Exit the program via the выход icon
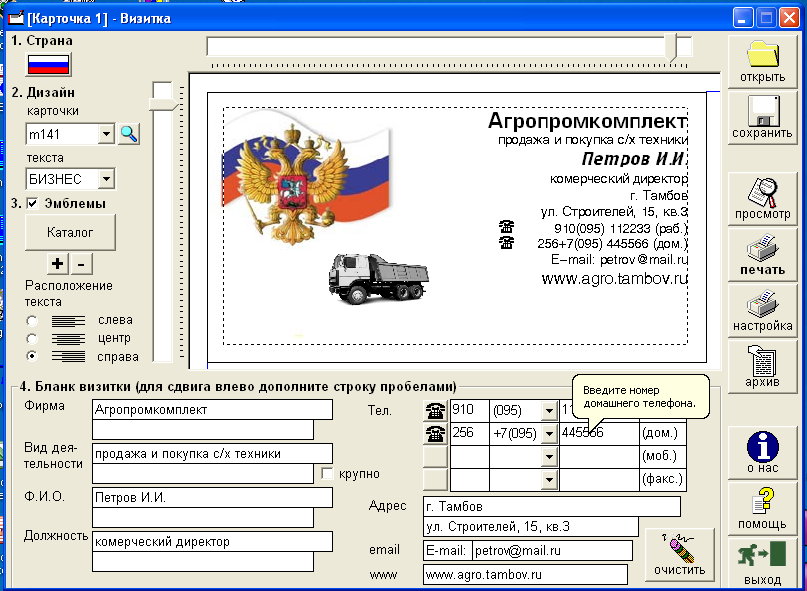The height and width of the screenshot is (591, 807). coord(762,562)
